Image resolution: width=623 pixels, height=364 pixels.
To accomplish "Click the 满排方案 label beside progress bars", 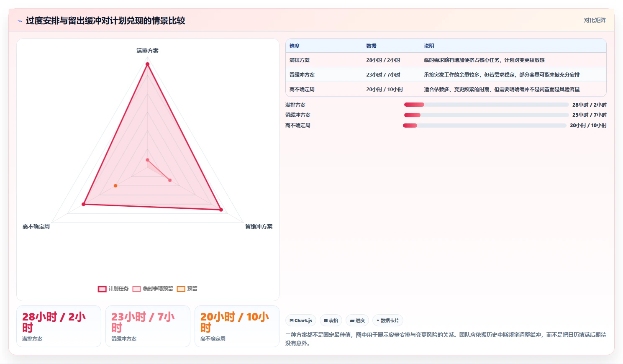I will [295, 105].
